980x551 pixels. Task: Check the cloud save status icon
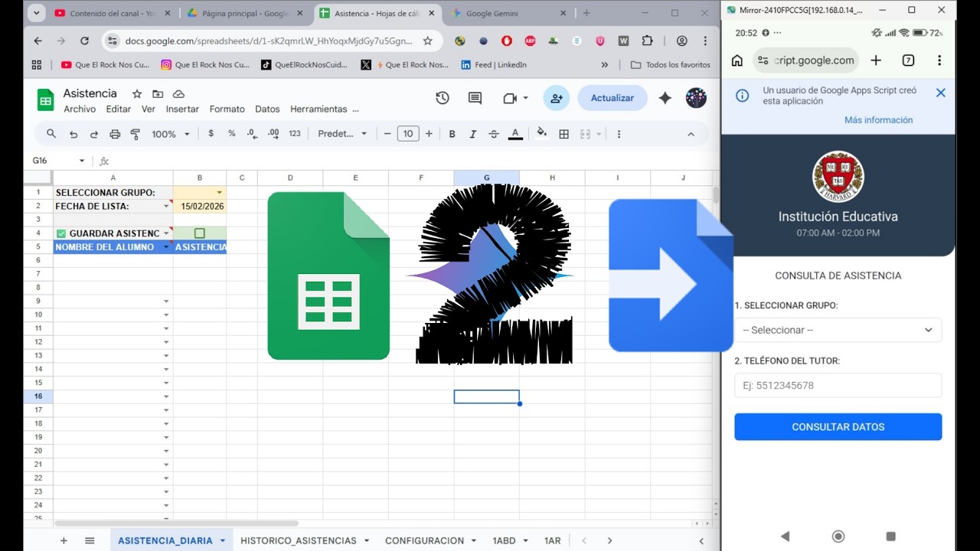tap(178, 93)
